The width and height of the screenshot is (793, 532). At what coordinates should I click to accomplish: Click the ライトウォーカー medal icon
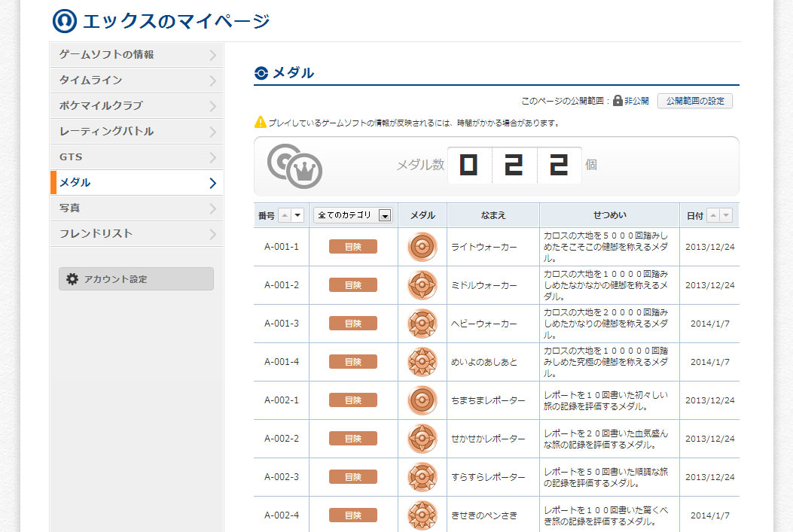[422, 247]
